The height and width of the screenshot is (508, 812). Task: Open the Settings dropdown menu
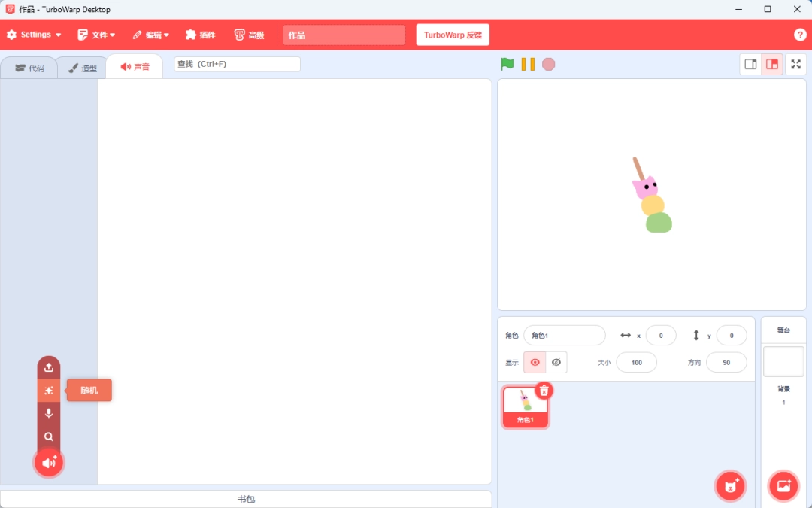pyautogui.click(x=34, y=35)
